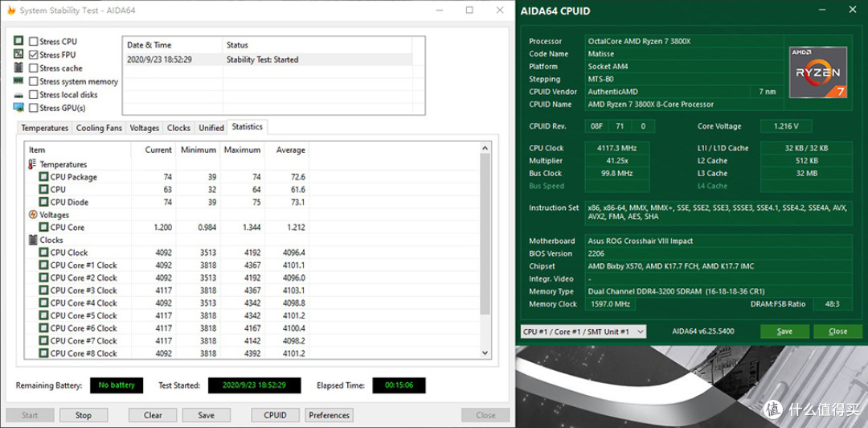Enable the Stress GPU(s) checkbox

click(34, 108)
